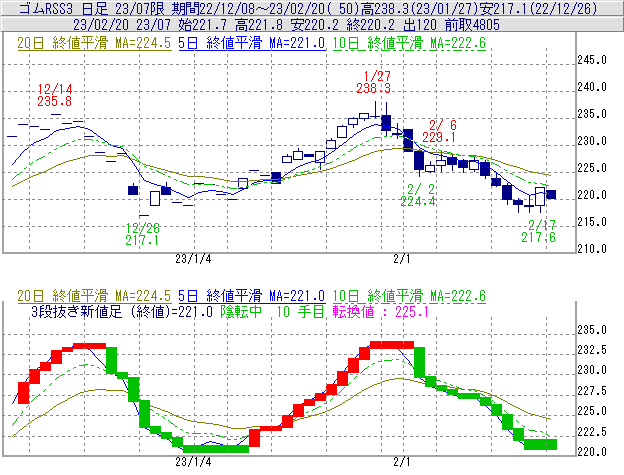Click the 転換値 : 225.1 text
Viewport: 624px width, 475px height.
click(380, 312)
